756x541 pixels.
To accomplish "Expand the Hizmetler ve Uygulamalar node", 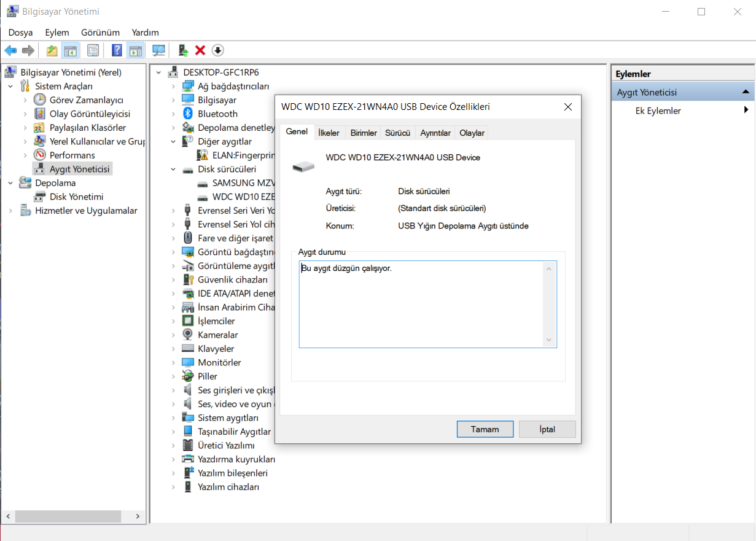I will click(10, 211).
